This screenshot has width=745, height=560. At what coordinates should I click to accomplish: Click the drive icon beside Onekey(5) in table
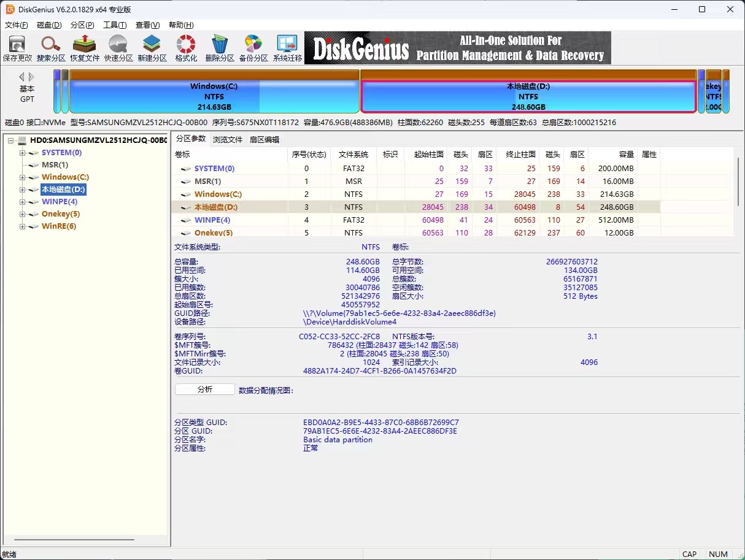pos(186,233)
